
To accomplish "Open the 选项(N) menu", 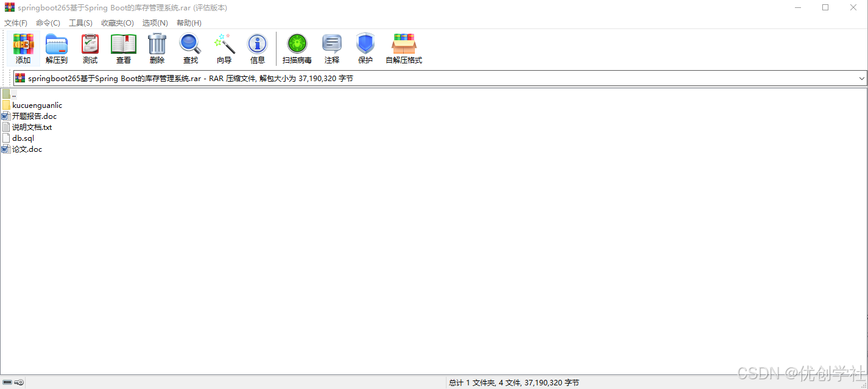I will [155, 23].
